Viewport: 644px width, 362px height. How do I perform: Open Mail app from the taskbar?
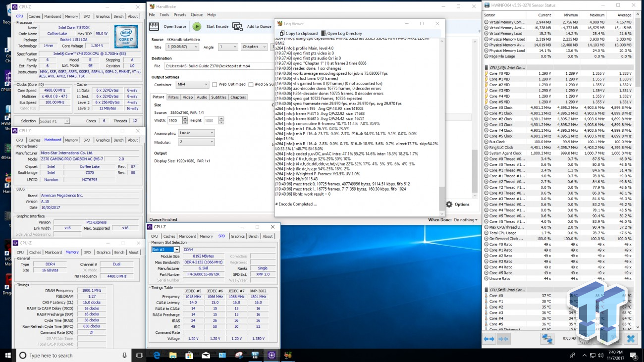[x=206, y=355]
